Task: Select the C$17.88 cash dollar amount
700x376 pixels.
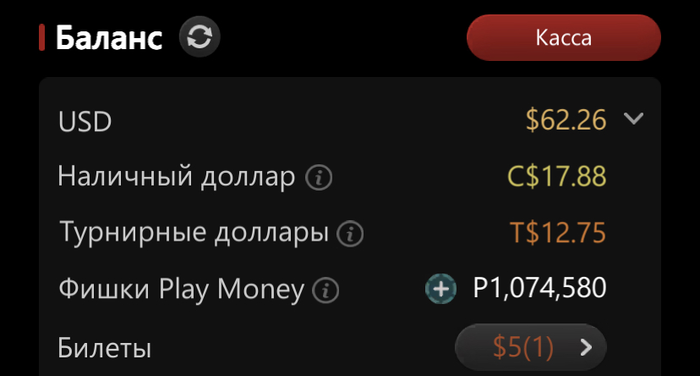Action: [x=557, y=176]
